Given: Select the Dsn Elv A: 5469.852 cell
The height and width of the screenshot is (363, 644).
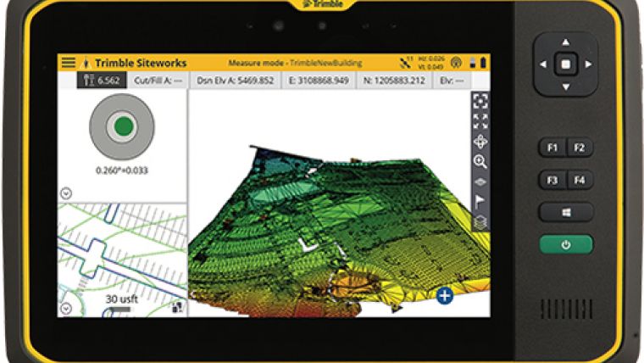Looking at the screenshot, I should point(236,81).
